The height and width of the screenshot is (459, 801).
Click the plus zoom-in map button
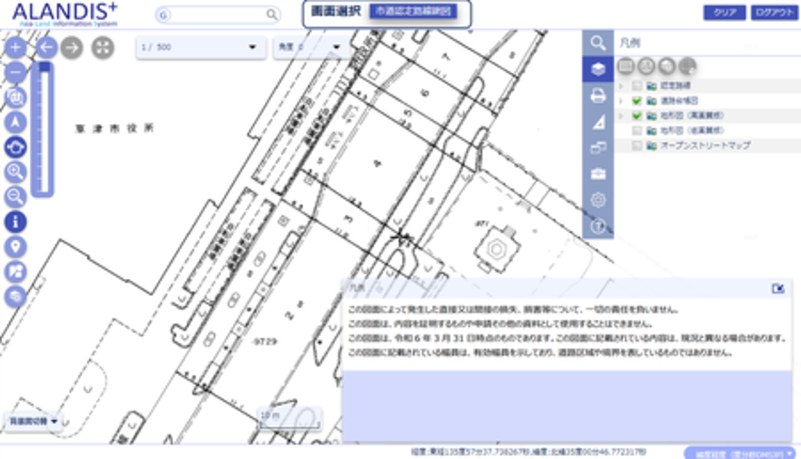15,47
